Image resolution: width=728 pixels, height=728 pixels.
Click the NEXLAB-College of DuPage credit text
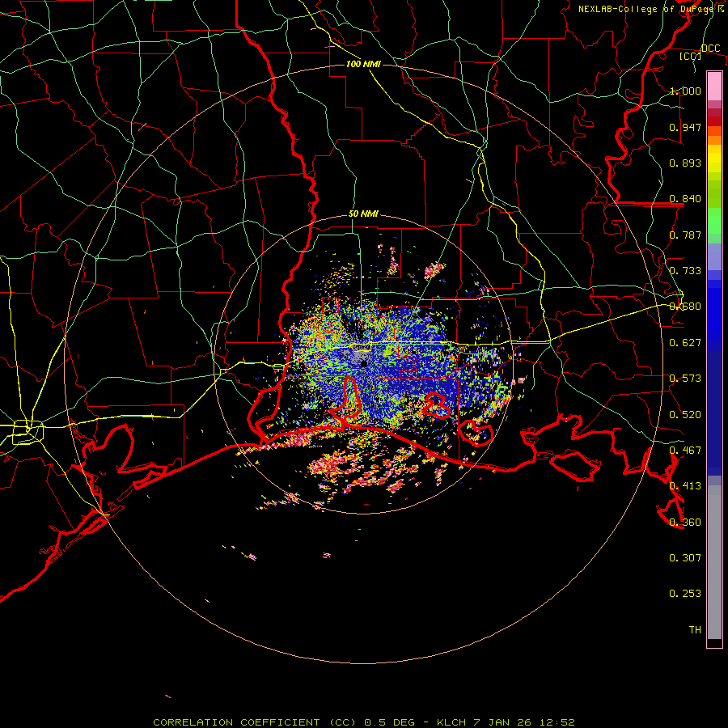pyautogui.click(x=650, y=9)
